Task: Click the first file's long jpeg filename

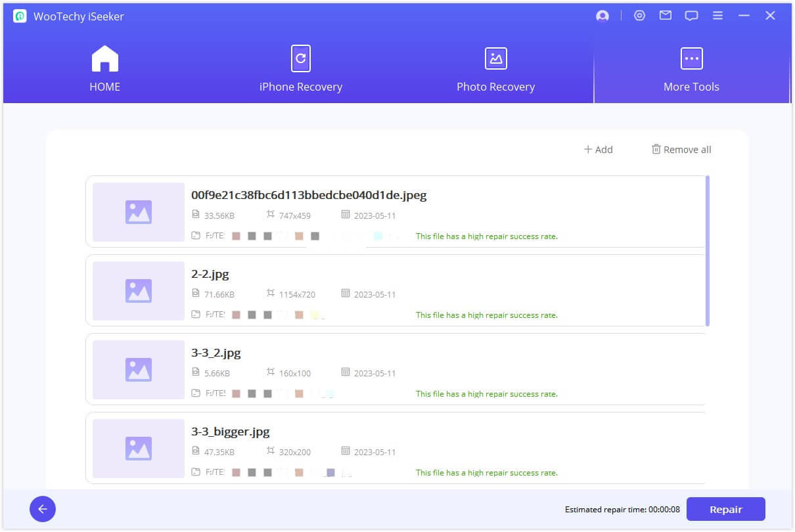Action: tap(309, 195)
